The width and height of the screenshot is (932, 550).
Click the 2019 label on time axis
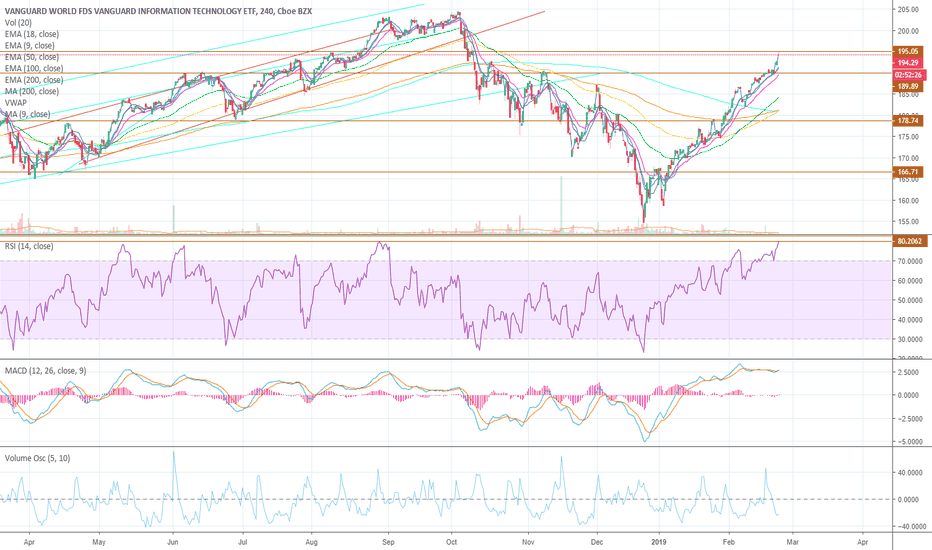coord(659,542)
